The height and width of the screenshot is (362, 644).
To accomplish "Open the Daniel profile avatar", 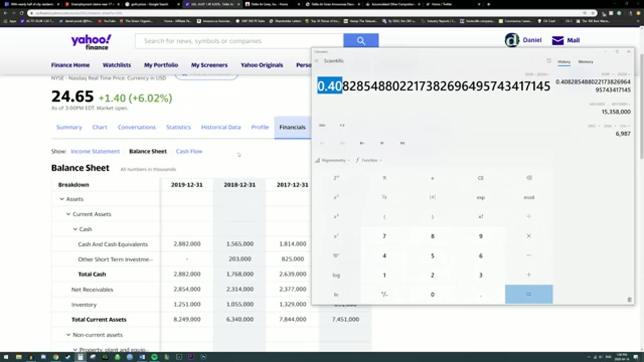I will [x=512, y=40].
